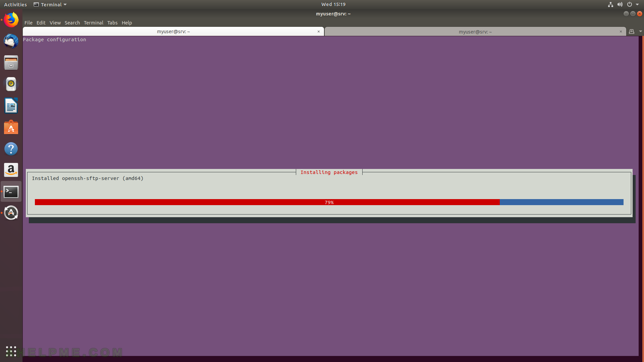Open the Terminal menu bar item
The height and width of the screenshot is (362, 644).
click(x=93, y=22)
